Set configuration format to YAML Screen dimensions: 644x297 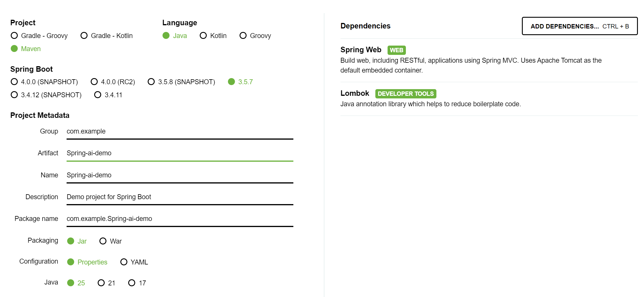tap(124, 262)
